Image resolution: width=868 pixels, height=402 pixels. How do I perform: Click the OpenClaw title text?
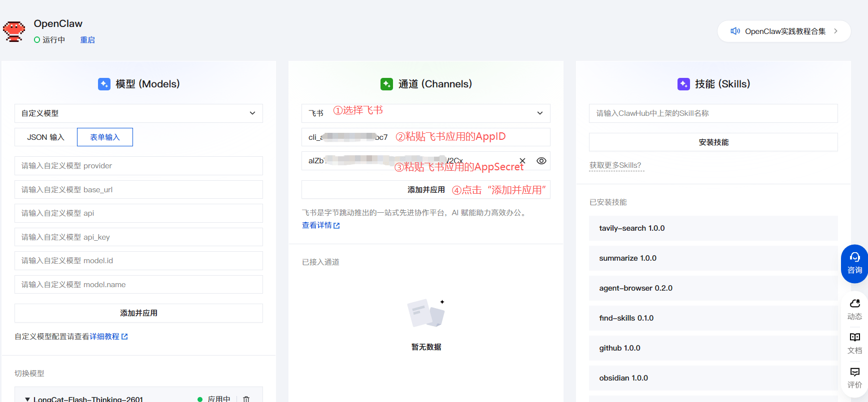click(58, 23)
